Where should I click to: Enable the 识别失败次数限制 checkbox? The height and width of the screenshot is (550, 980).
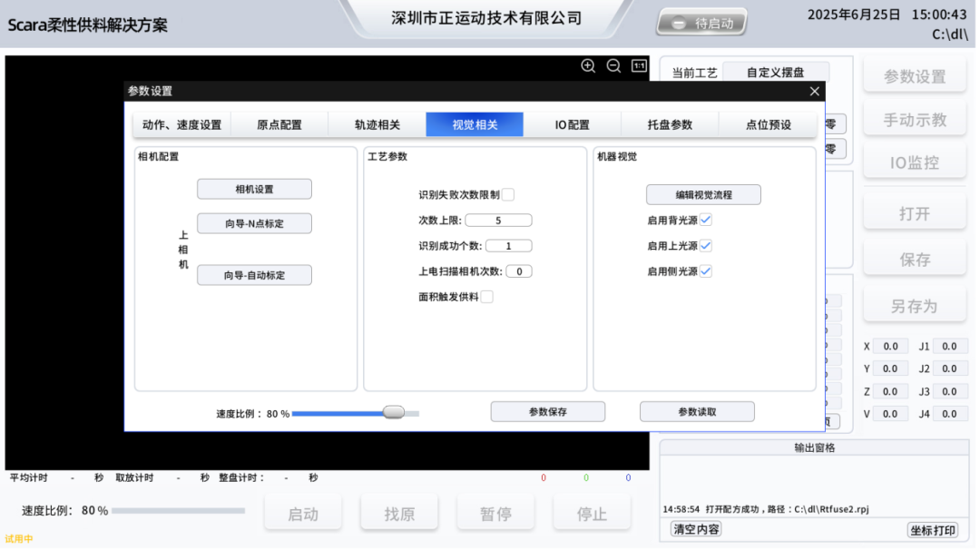pyautogui.click(x=510, y=193)
